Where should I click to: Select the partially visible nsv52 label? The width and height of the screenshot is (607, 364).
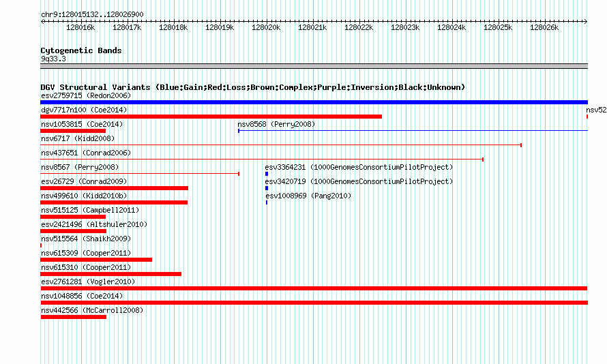[x=596, y=110]
